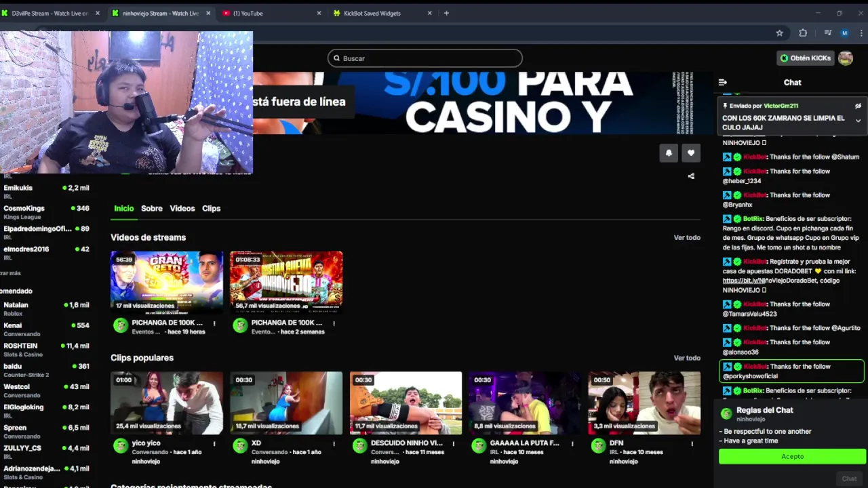Open options menu for the yico yico clip
The width and height of the screenshot is (868, 488).
point(214,444)
